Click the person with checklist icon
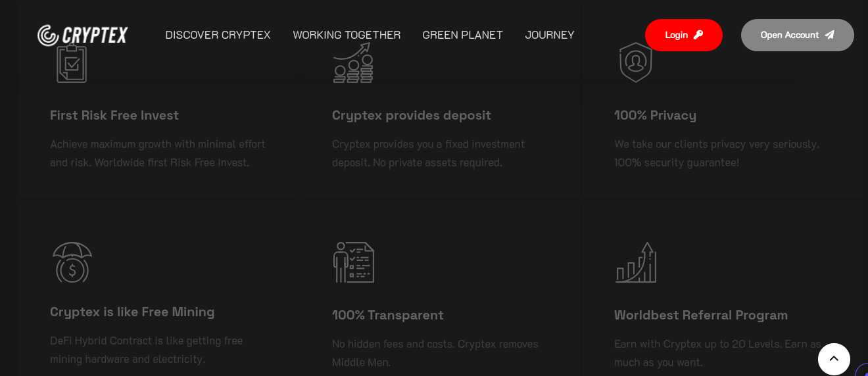The width and height of the screenshot is (868, 376). pos(354,262)
